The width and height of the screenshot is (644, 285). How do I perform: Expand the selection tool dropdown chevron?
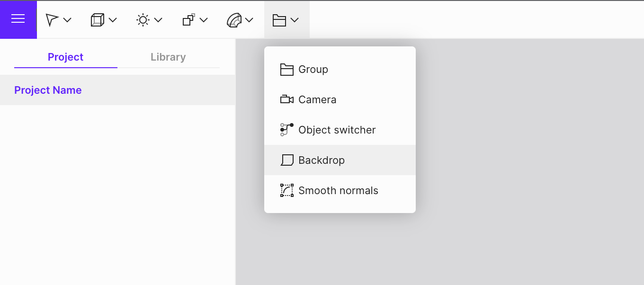tap(67, 20)
